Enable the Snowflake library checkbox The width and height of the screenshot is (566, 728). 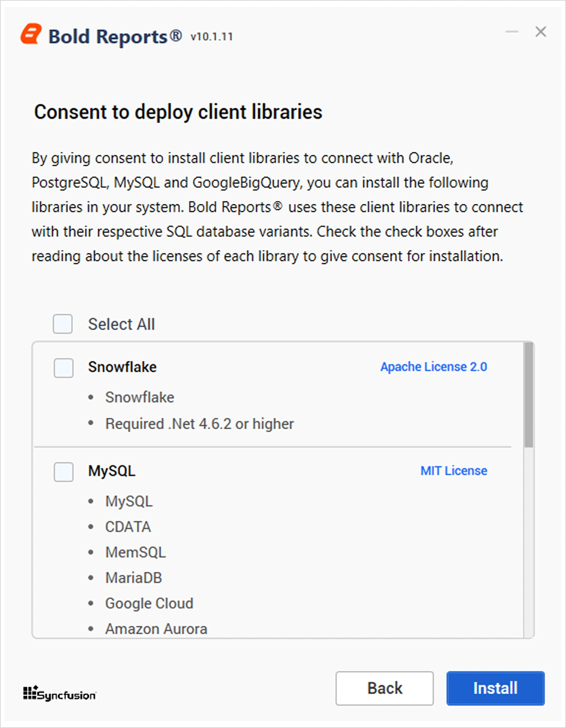(x=64, y=368)
